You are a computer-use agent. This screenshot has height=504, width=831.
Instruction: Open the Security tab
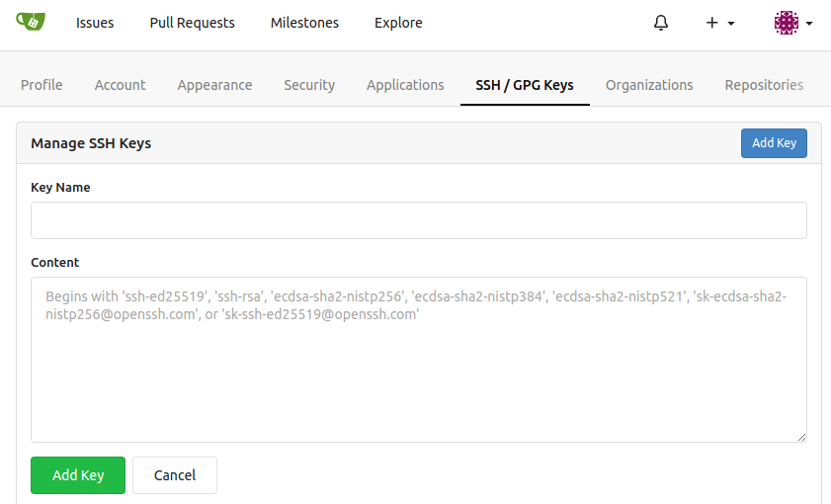[309, 85]
